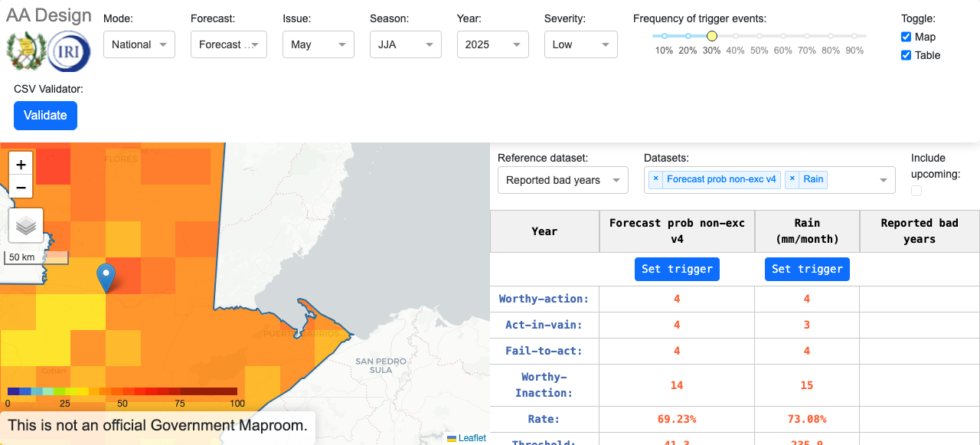
Task: Remove the Rain dataset tag
Action: (792, 179)
